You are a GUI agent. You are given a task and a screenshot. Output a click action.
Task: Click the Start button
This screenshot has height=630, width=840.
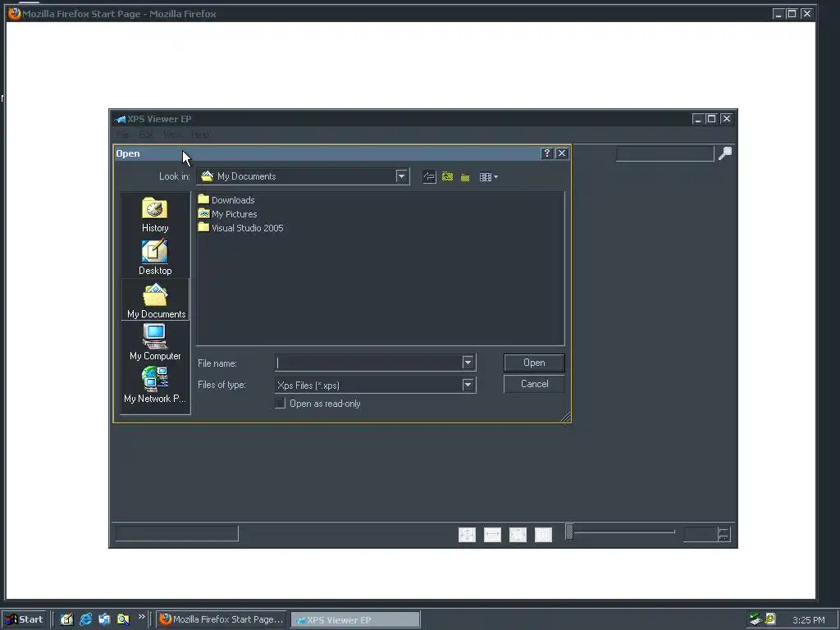[25, 619]
